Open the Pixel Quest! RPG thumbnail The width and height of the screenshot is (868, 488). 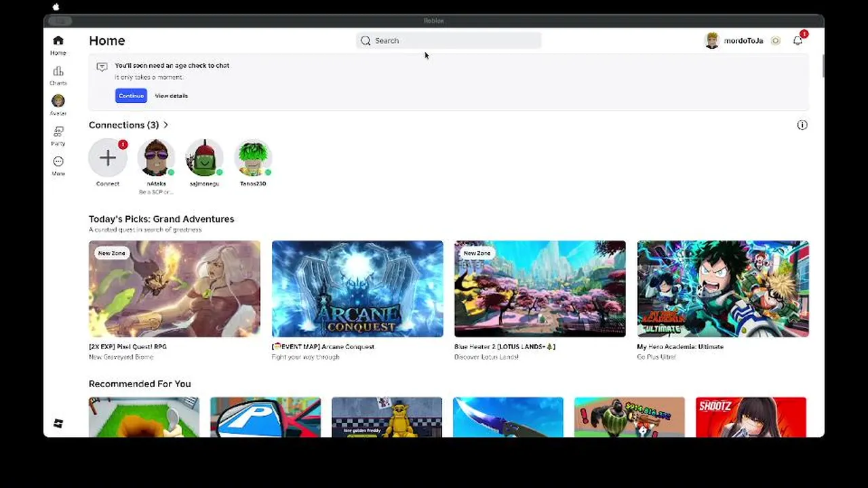click(x=174, y=289)
